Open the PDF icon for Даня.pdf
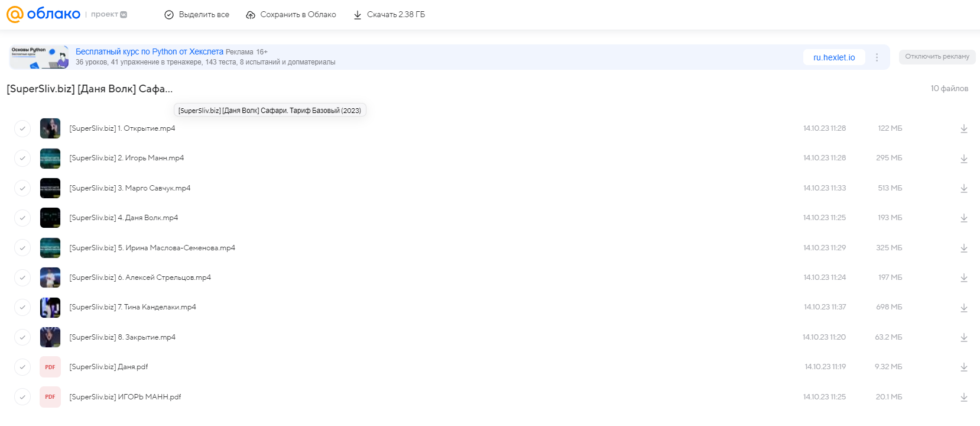This screenshot has width=980, height=426. [50, 367]
